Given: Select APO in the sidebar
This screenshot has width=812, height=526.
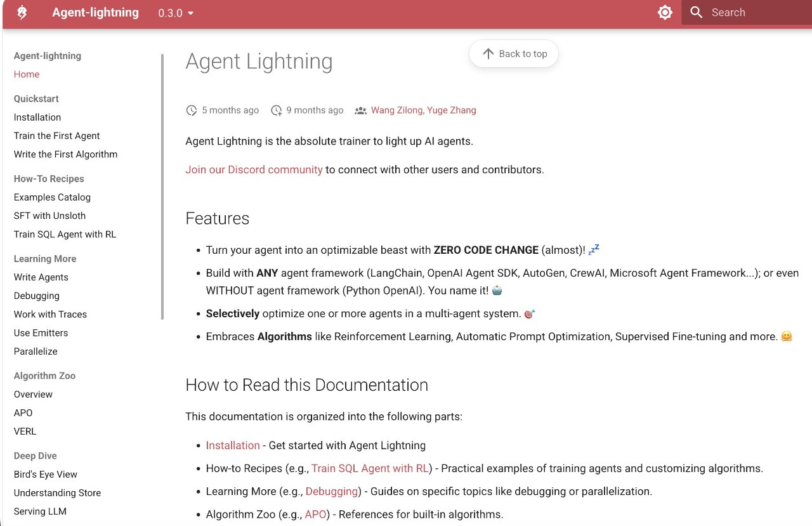Looking at the screenshot, I should 23,412.
